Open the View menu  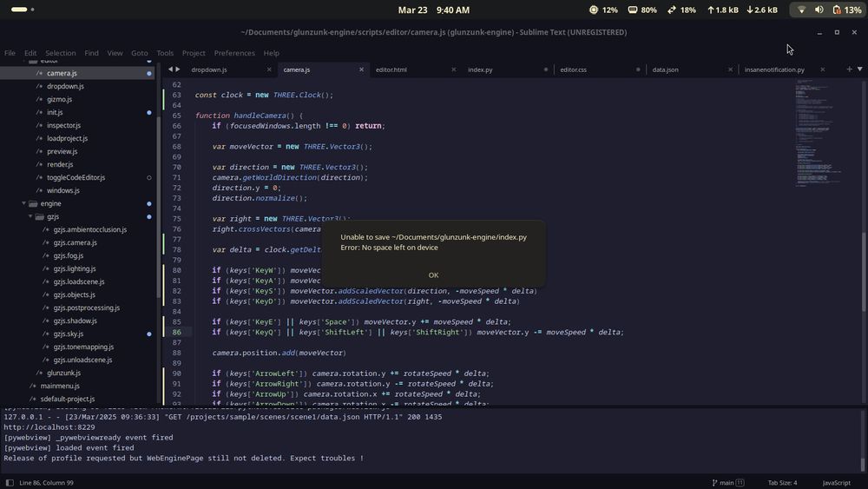115,53
